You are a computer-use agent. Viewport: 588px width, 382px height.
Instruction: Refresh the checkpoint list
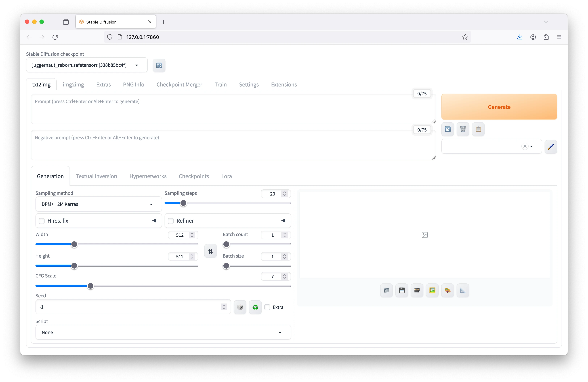click(x=159, y=65)
